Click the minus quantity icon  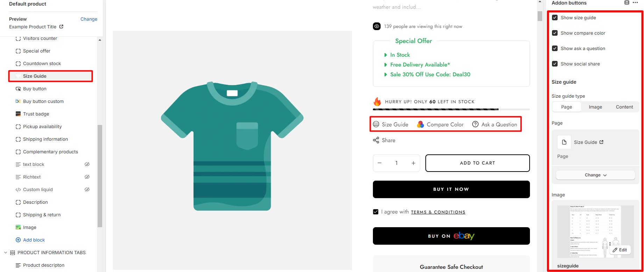(380, 163)
